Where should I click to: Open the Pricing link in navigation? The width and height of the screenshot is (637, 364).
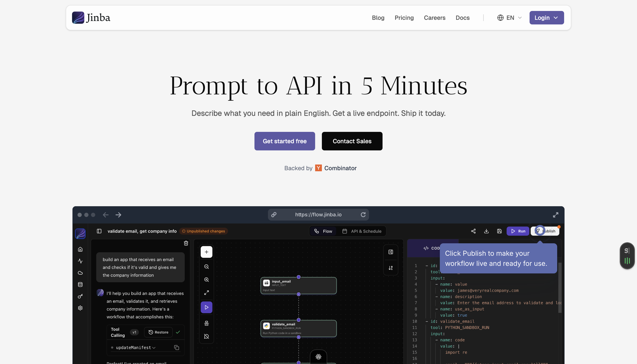[404, 18]
